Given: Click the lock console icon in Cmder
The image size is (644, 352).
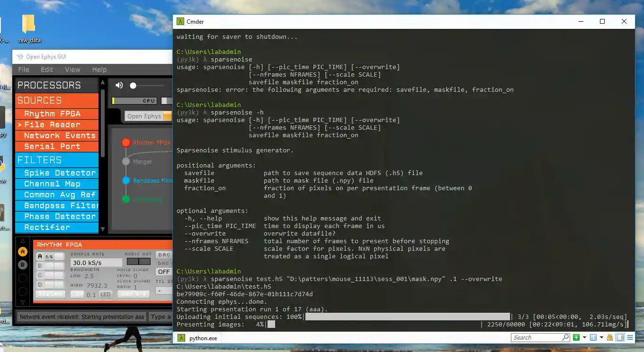Looking at the screenshot, I should click(610, 337).
